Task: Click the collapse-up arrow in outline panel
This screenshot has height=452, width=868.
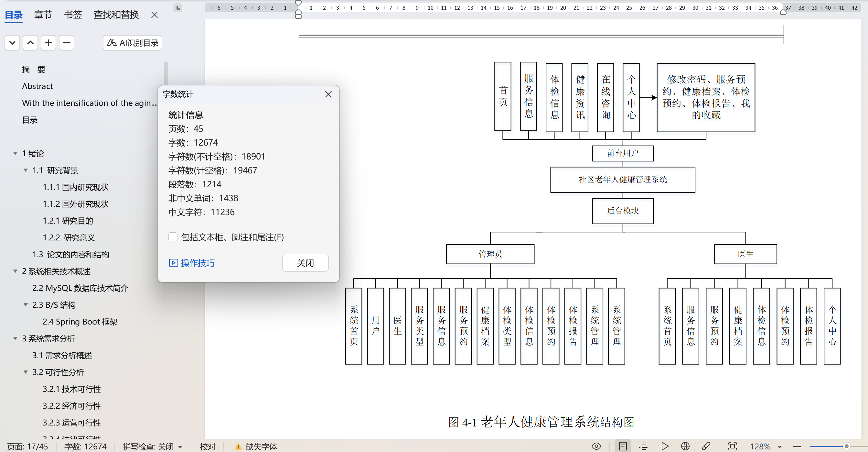Action: click(30, 43)
